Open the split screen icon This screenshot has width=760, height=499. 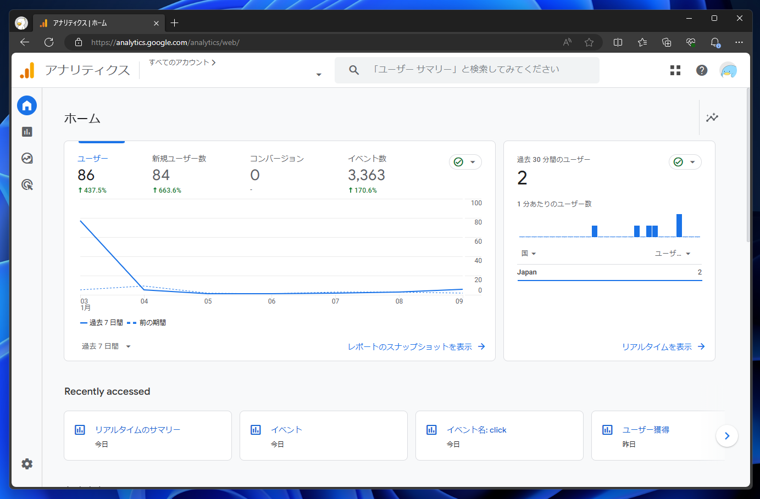click(618, 42)
